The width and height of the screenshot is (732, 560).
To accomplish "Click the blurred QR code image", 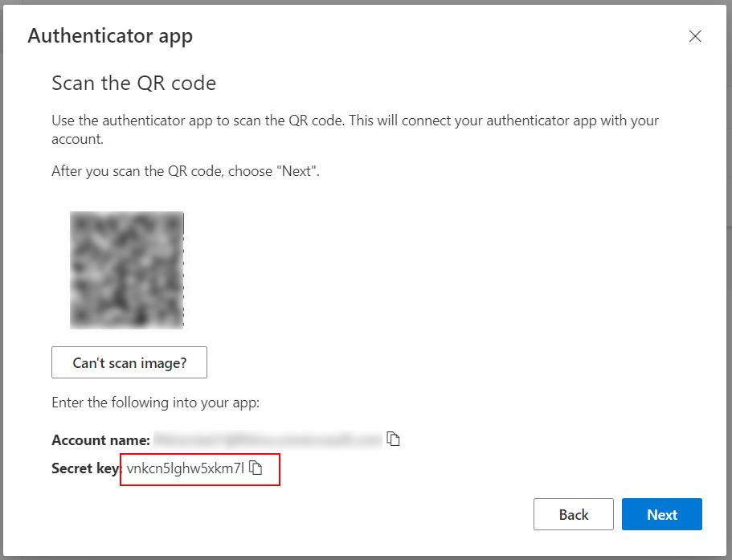I will (127, 270).
